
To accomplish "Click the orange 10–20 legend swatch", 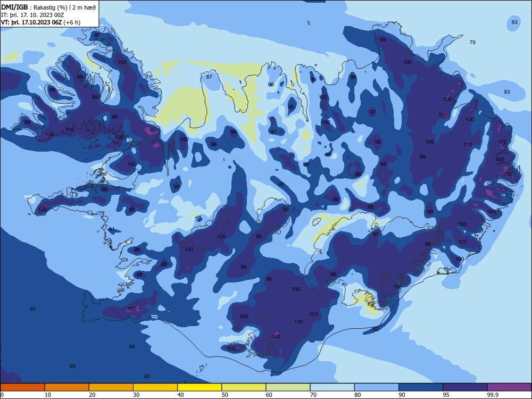I will click(67, 387).
